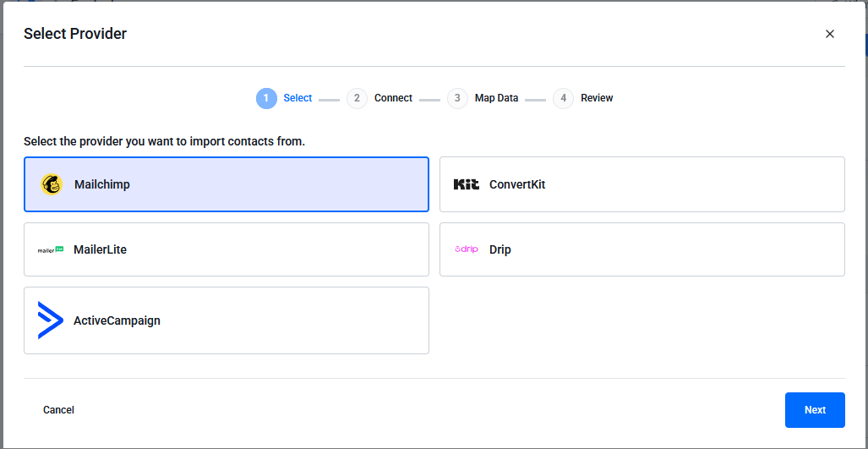Click the Kit logo for ConvertKit
The width and height of the screenshot is (868, 449).
(466, 184)
